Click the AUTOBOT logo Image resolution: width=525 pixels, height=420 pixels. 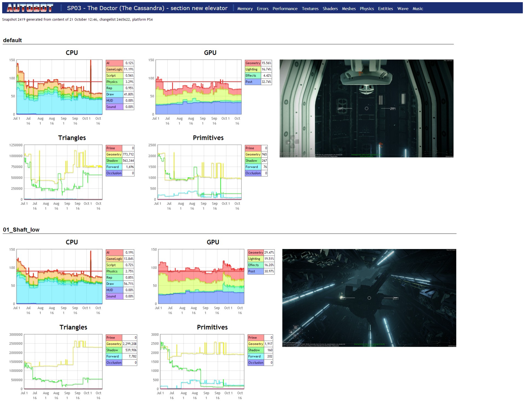pos(30,8)
